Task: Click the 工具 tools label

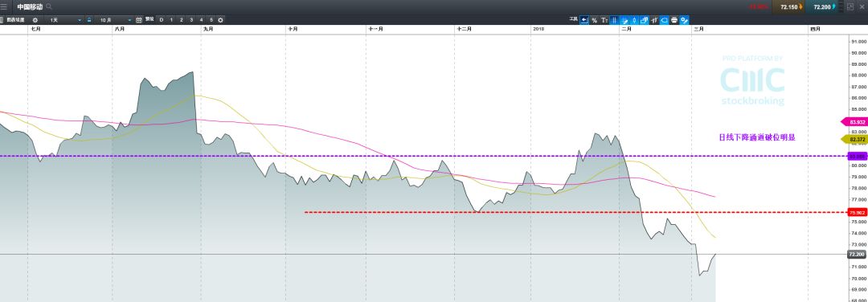Action: (574, 19)
